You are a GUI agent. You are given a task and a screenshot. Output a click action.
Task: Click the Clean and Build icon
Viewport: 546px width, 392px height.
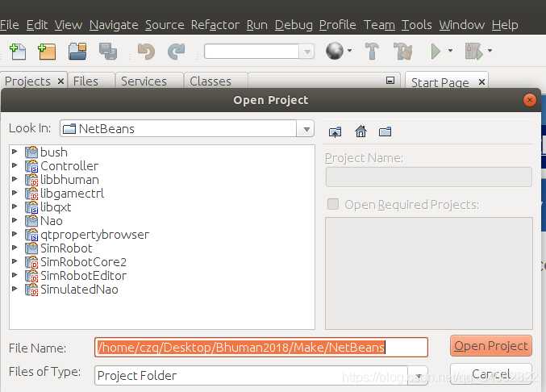pos(402,51)
